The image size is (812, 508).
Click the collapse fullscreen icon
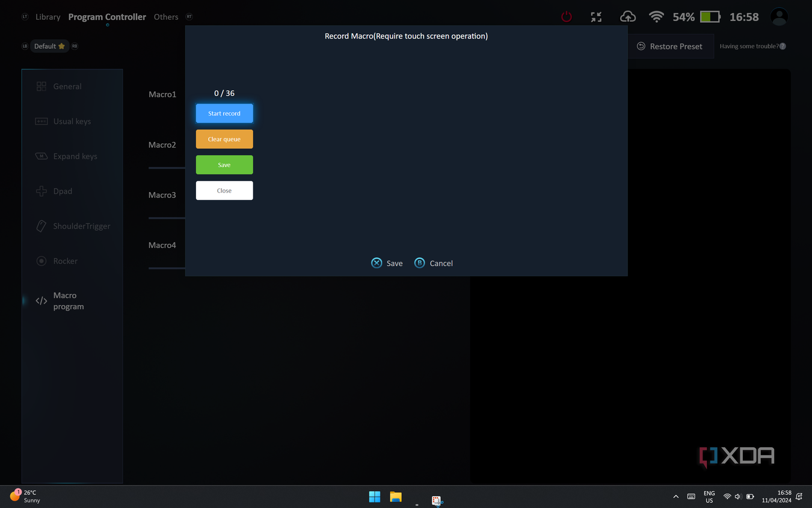coord(596,17)
